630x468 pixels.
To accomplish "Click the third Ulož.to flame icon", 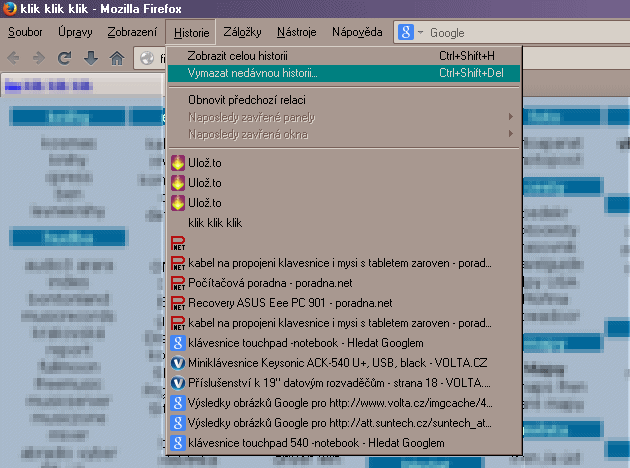I will pos(178,203).
